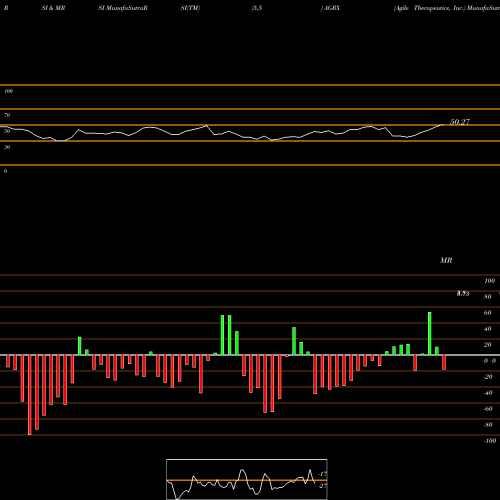Click the MR axis label 60

(487, 313)
